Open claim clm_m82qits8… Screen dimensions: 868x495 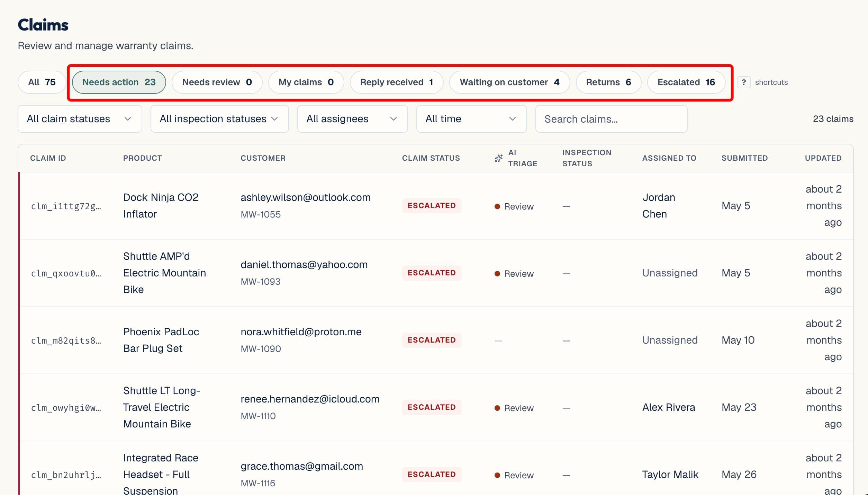click(66, 341)
